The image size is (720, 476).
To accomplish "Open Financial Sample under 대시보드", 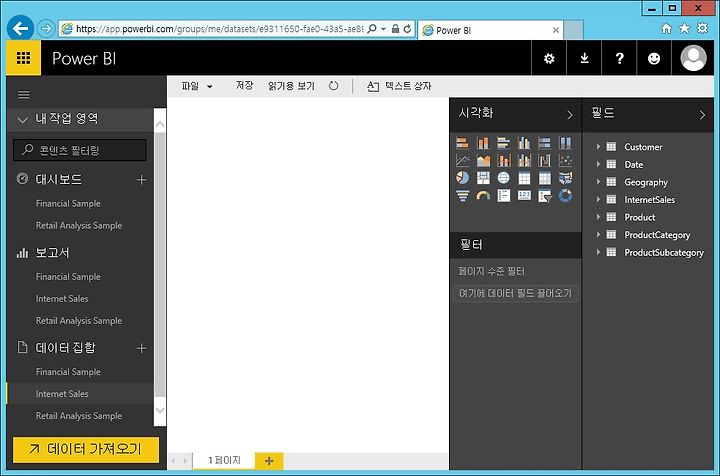I will coord(68,203).
